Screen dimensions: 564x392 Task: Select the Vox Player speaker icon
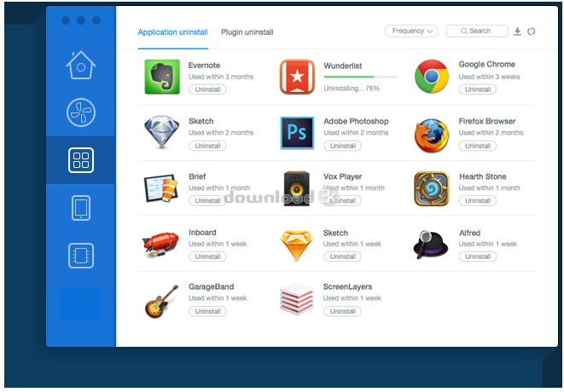point(297,188)
